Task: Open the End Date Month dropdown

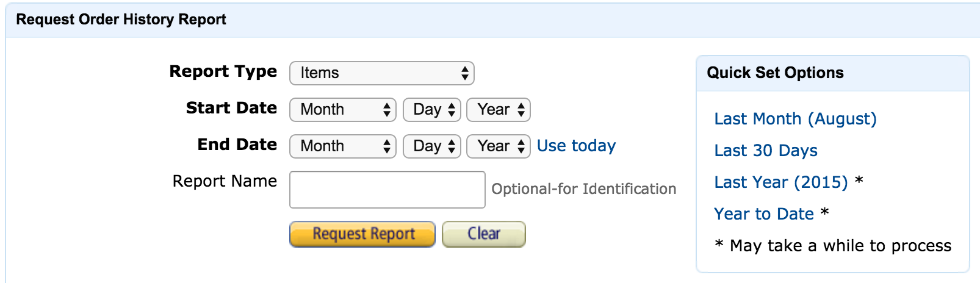Action: pos(342,146)
